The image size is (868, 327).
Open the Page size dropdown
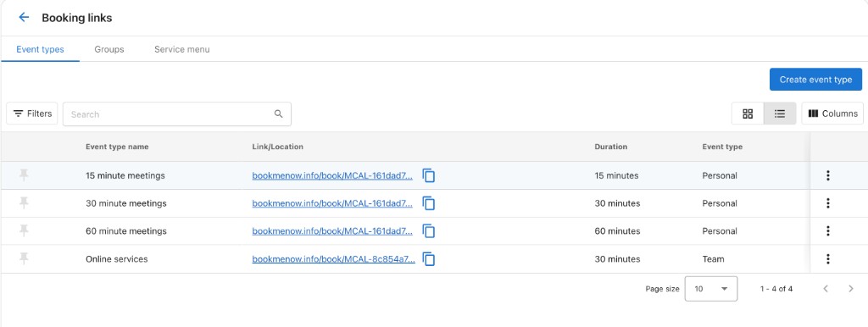(711, 288)
